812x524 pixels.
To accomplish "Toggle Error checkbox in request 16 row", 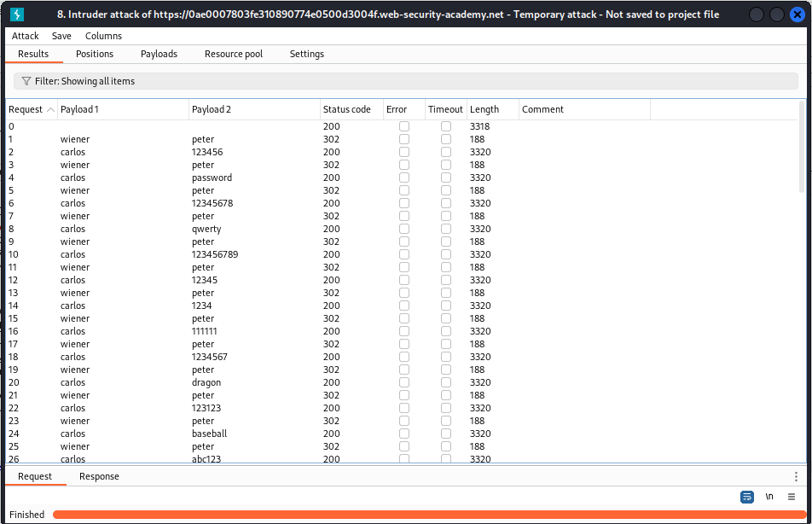I will (x=404, y=331).
